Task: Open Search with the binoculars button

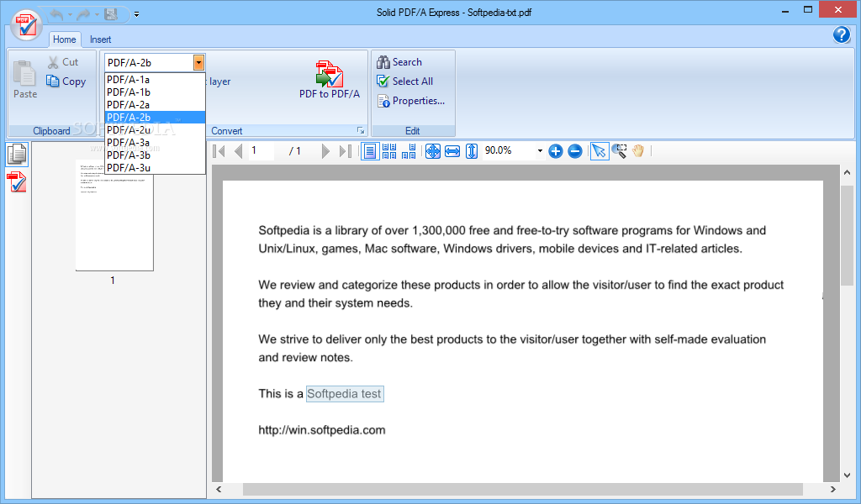Action: (399, 62)
